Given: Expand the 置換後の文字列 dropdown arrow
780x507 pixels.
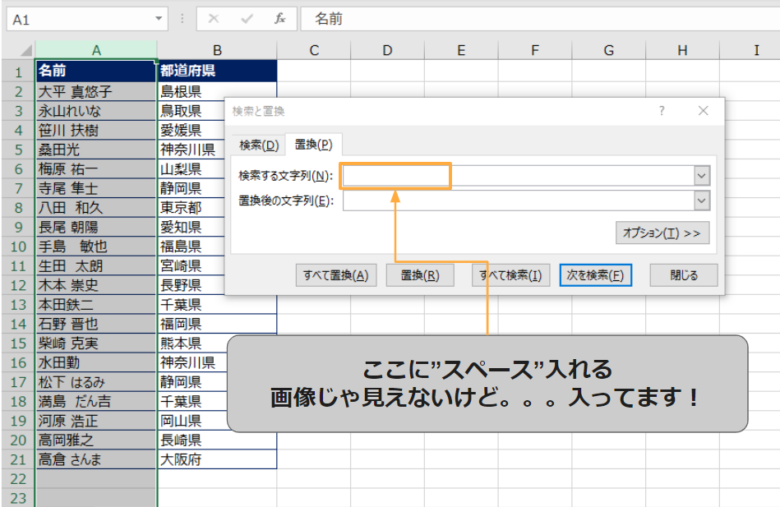Looking at the screenshot, I should 701,201.
